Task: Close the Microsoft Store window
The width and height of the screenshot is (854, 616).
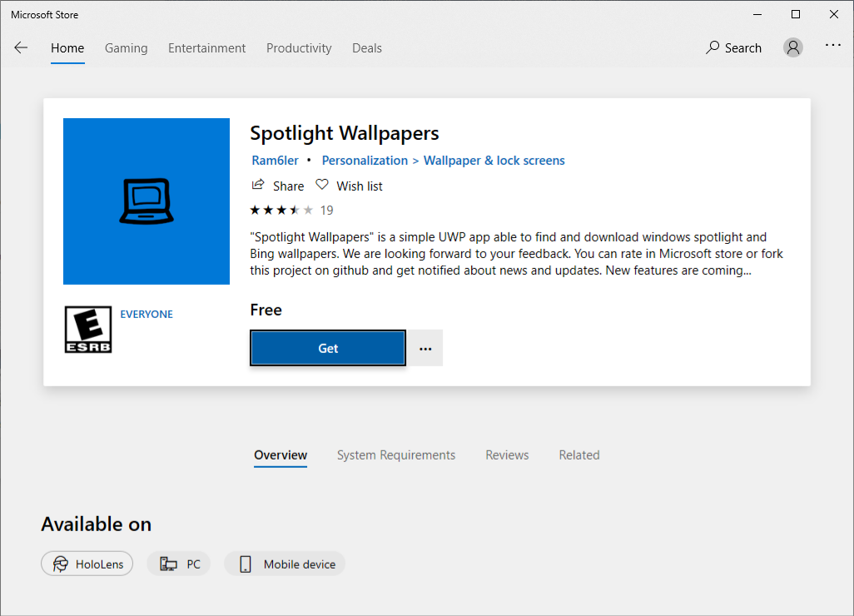Action: 834,15
